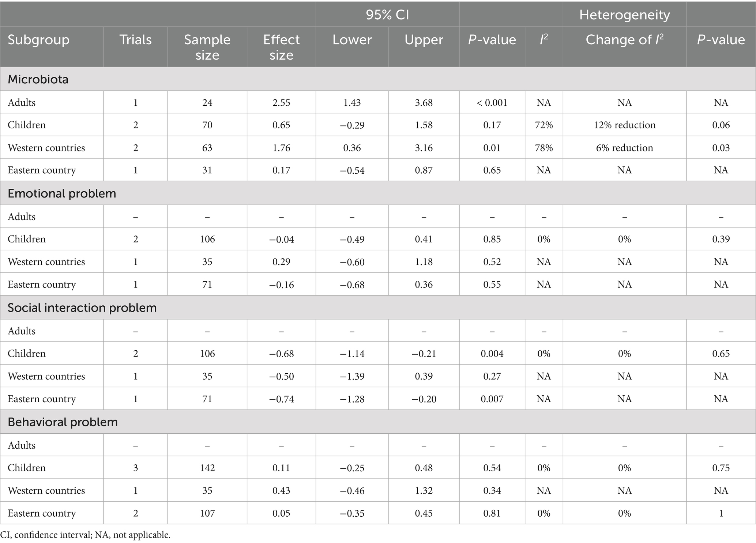Select the Heterogeneity header cell
Screen dimensions: 756x543
click(x=624, y=15)
